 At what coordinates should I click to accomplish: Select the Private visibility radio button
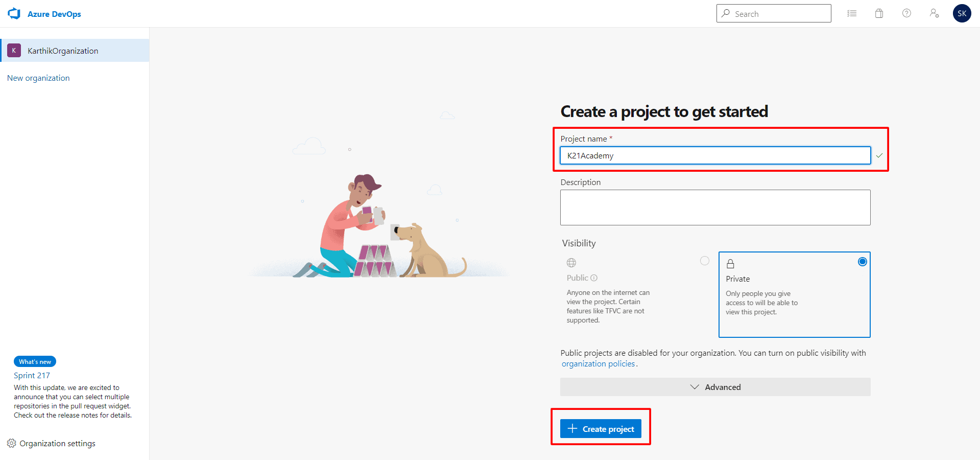click(862, 261)
